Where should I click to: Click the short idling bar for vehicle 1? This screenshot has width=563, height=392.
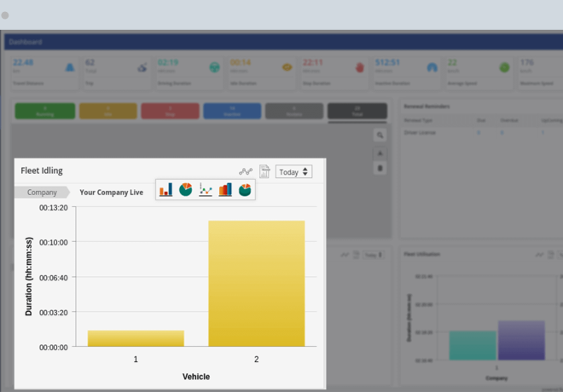click(136, 338)
